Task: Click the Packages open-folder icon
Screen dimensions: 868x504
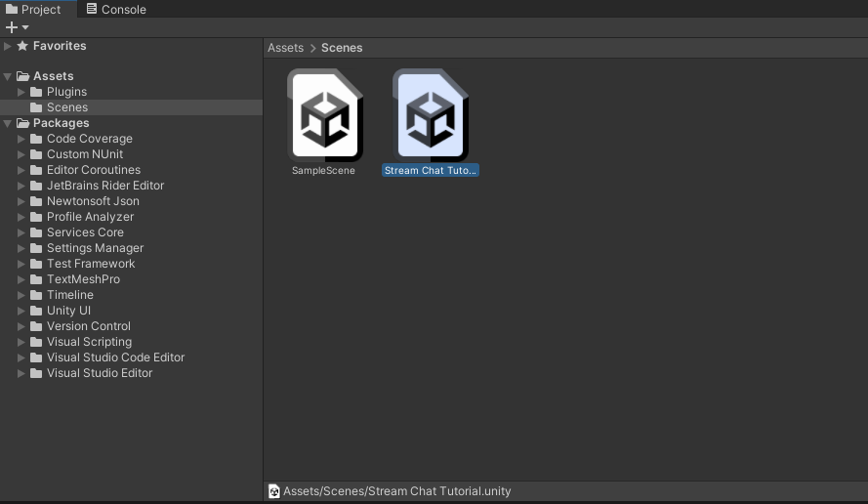Action: 22,123
